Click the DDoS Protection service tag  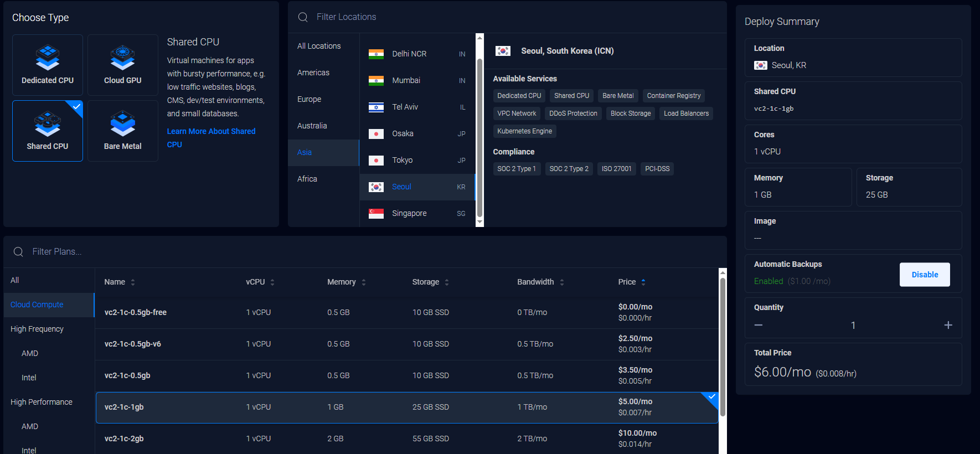click(573, 114)
